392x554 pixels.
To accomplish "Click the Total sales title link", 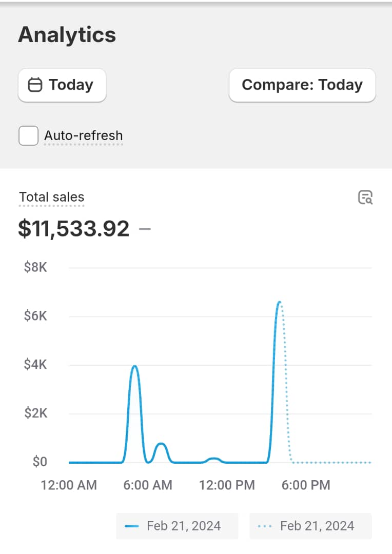I will pyautogui.click(x=51, y=197).
